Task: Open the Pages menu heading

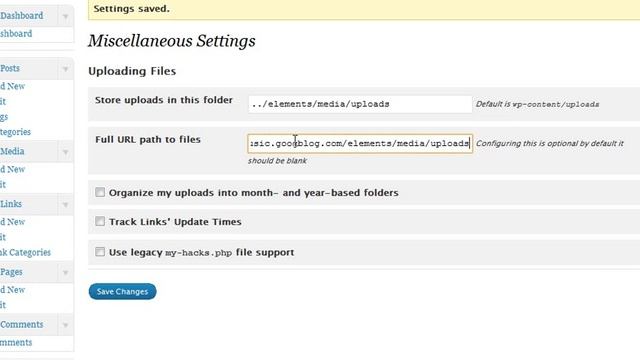Action: [11, 272]
